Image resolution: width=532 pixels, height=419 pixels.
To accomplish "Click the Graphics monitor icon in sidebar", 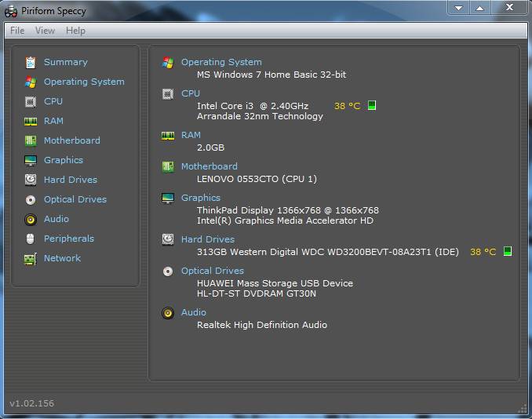I will 31,160.
